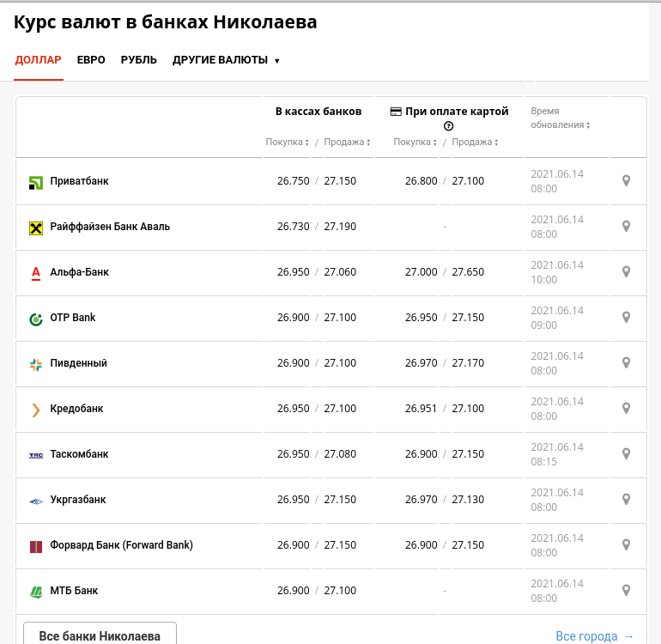
Task: Sort by card payment Покупка column
Action: (x=415, y=143)
